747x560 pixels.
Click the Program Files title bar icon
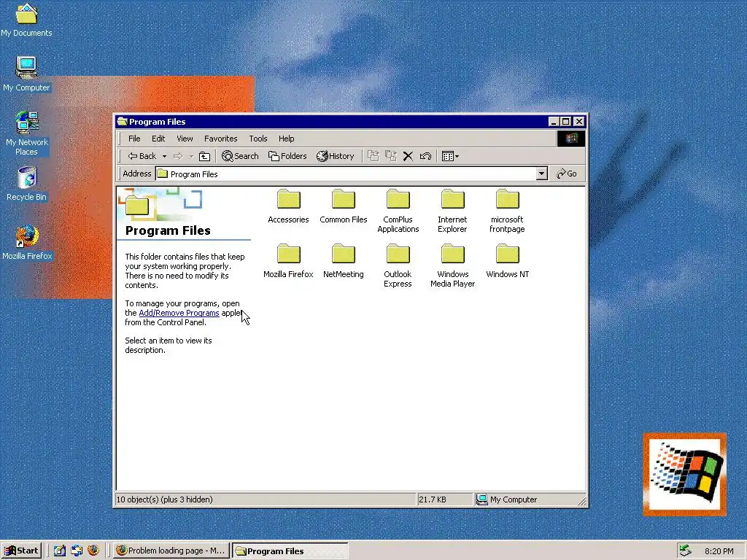123,122
